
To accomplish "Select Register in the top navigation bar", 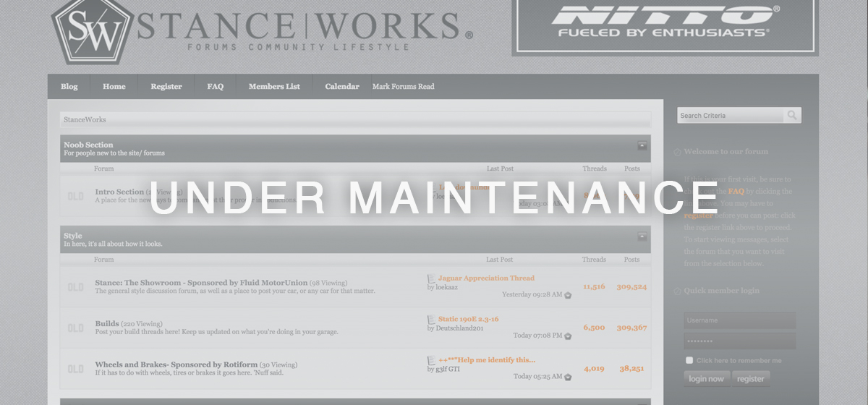I will (166, 87).
